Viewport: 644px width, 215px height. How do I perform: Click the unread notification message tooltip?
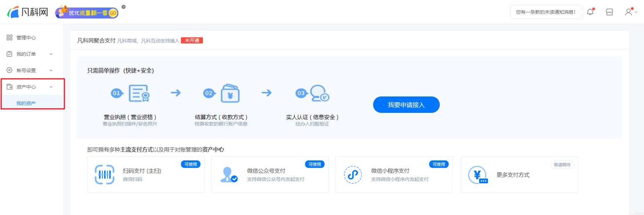point(546,12)
